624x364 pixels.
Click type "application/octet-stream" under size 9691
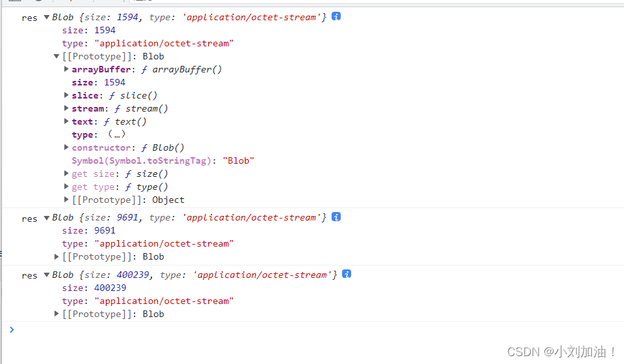148,244
